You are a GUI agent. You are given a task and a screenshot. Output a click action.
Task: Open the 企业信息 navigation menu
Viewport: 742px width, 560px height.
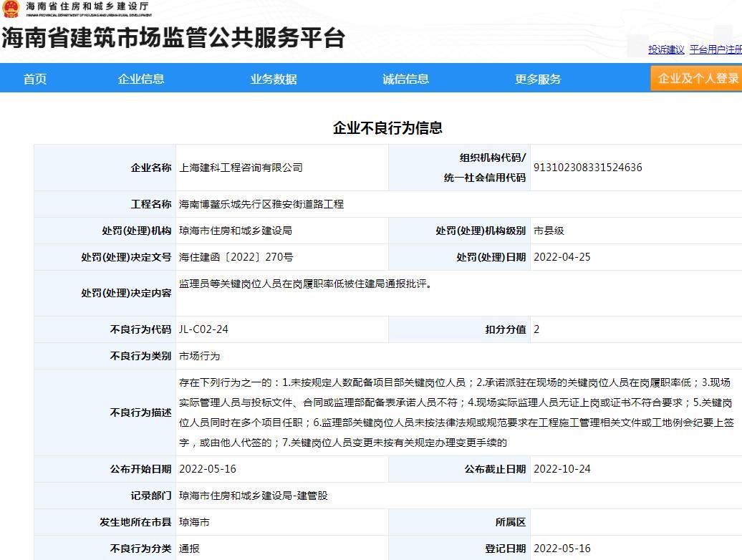click(141, 79)
